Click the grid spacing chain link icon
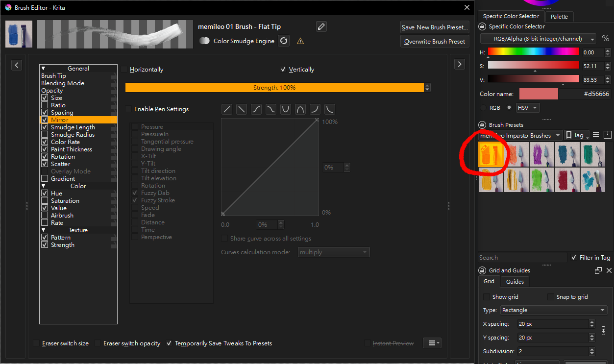 603,331
